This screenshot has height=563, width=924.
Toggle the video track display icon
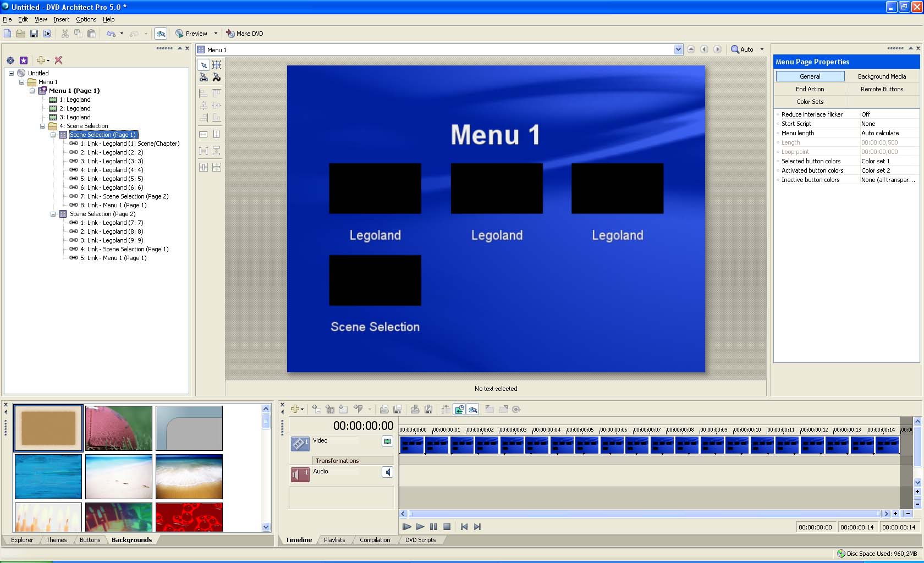point(387,441)
